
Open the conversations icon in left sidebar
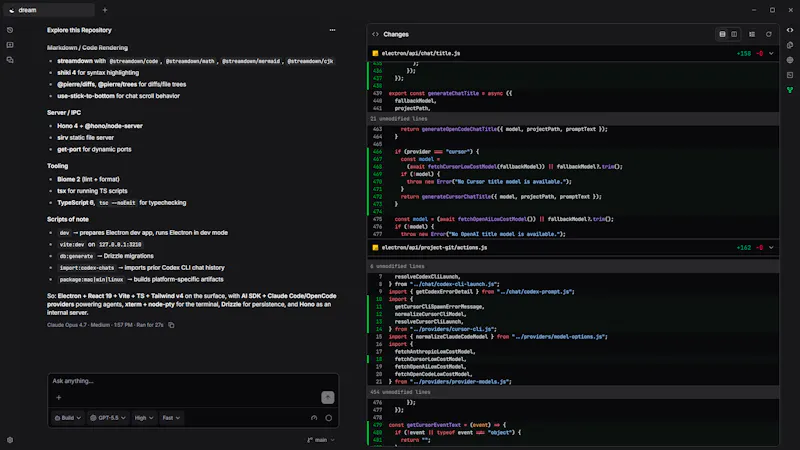(x=10, y=60)
